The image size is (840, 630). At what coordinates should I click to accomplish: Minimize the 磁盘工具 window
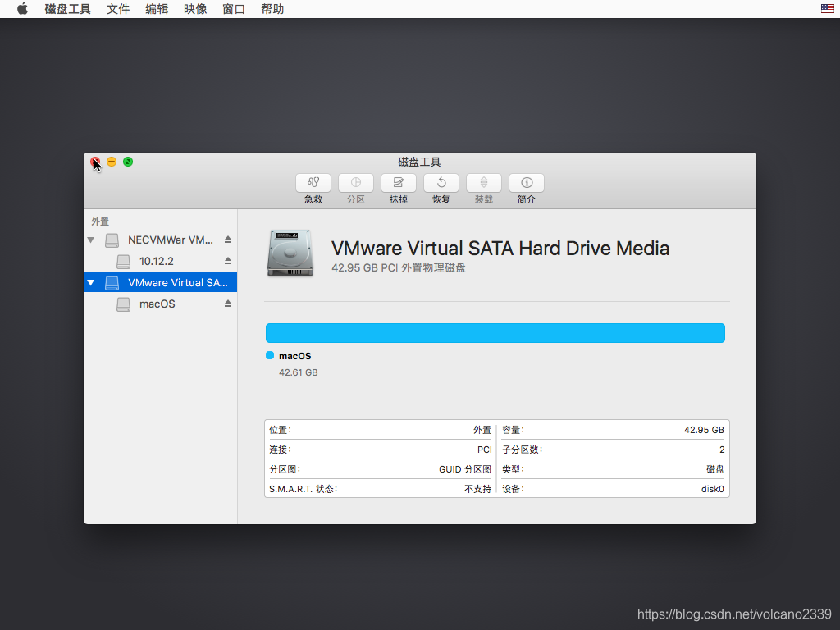pyautogui.click(x=112, y=162)
